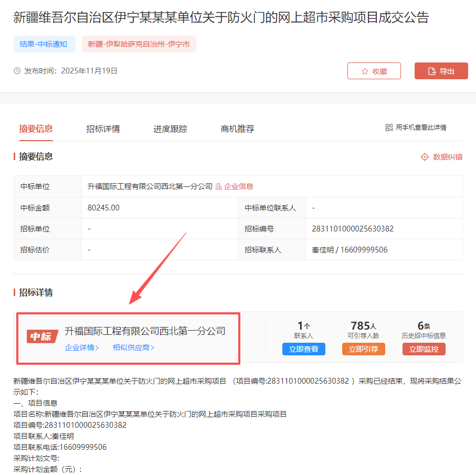Click the 数据纠错 target icon
The image size is (476, 475).
tap(425, 157)
